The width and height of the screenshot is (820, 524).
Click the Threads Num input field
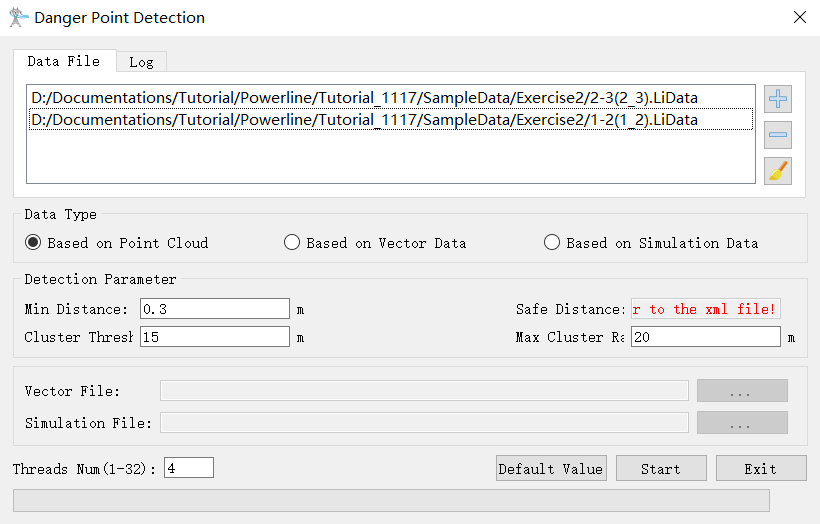[189, 468]
